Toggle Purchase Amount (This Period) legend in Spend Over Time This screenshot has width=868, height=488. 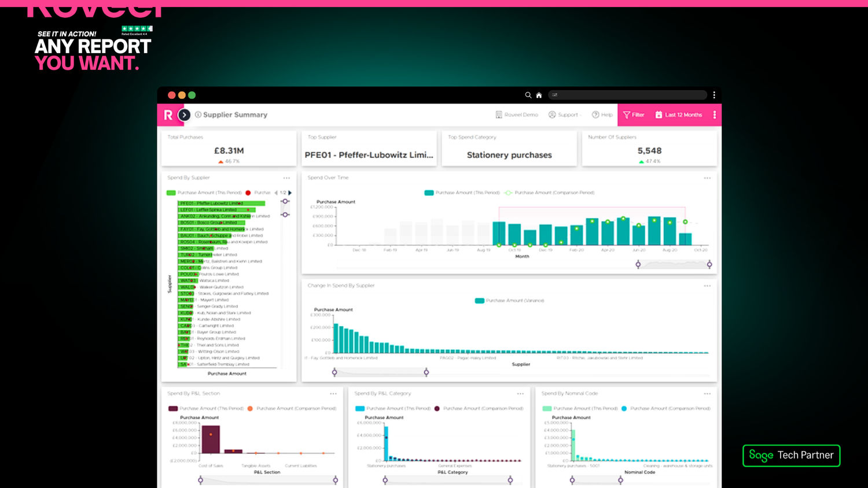462,193
